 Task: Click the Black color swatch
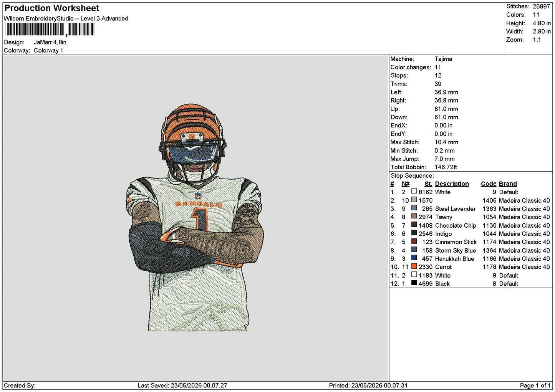(x=414, y=283)
